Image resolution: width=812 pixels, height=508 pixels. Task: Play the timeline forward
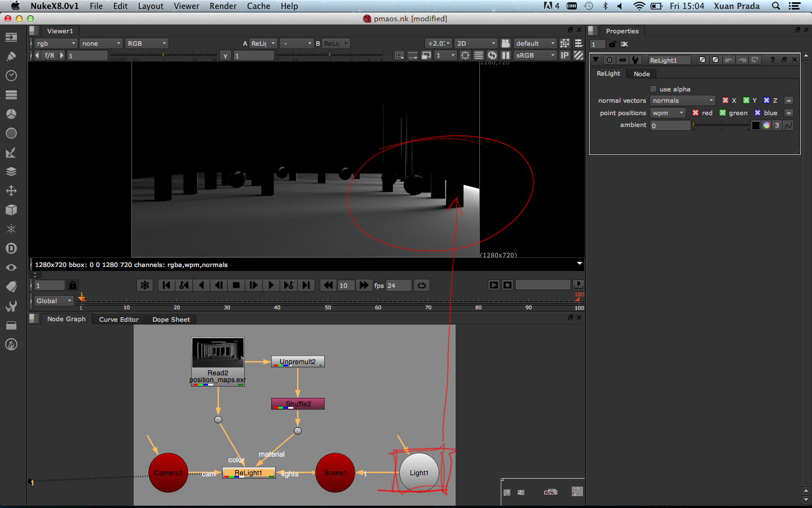click(x=271, y=285)
